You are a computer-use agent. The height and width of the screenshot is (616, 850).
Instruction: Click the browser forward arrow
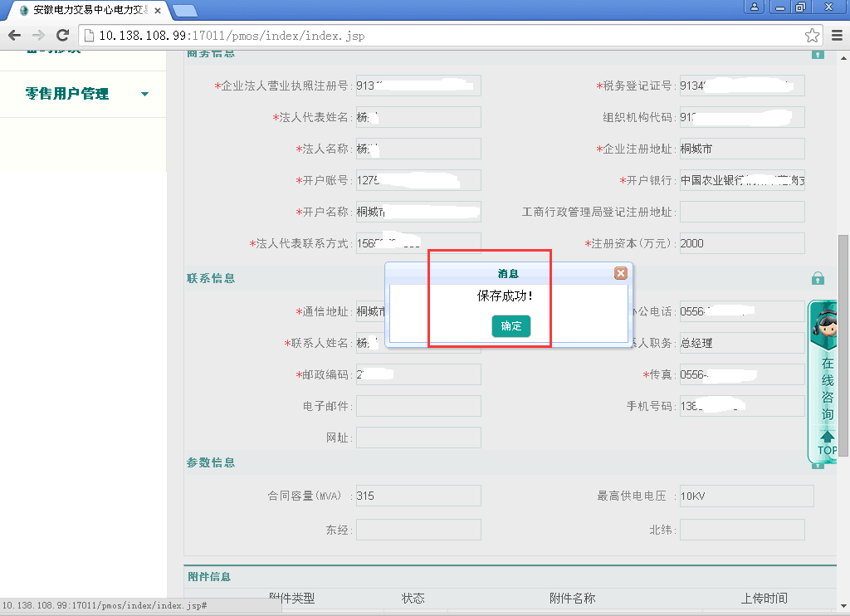click(x=38, y=35)
